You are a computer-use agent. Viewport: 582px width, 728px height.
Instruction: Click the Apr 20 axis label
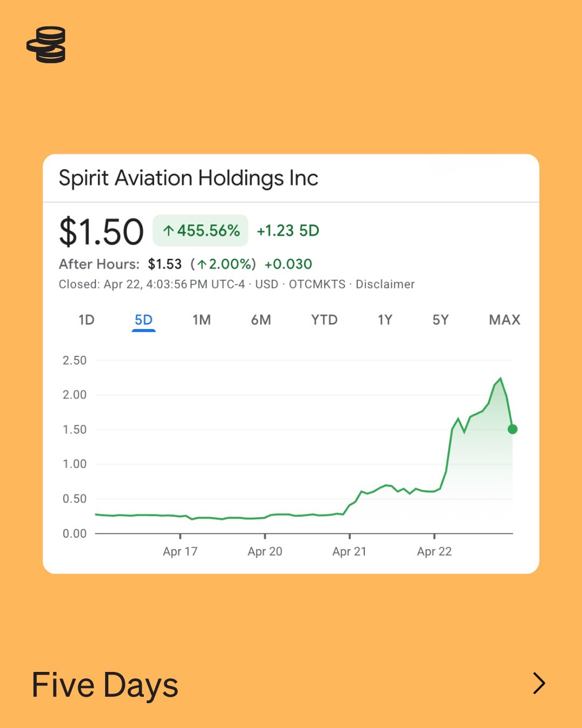pyautogui.click(x=265, y=551)
